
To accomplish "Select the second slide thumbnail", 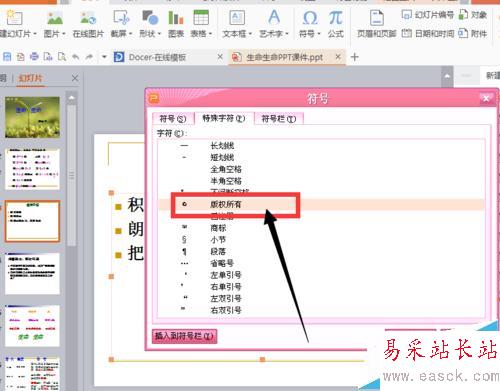I will coord(32,169).
